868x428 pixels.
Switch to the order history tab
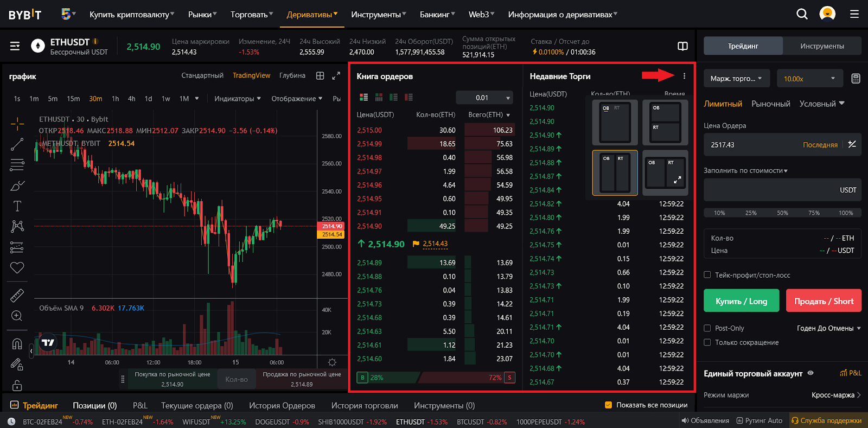tap(282, 405)
